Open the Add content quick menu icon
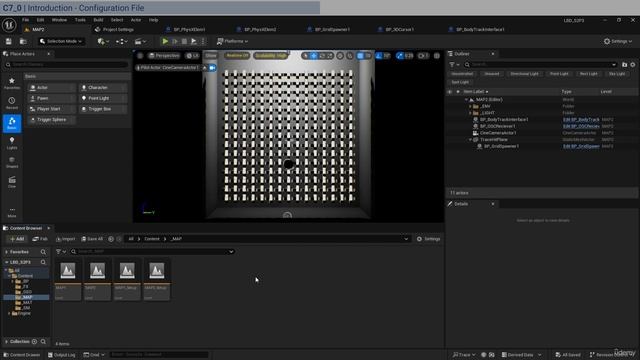This screenshot has width=640, height=360. (x=103, y=41)
